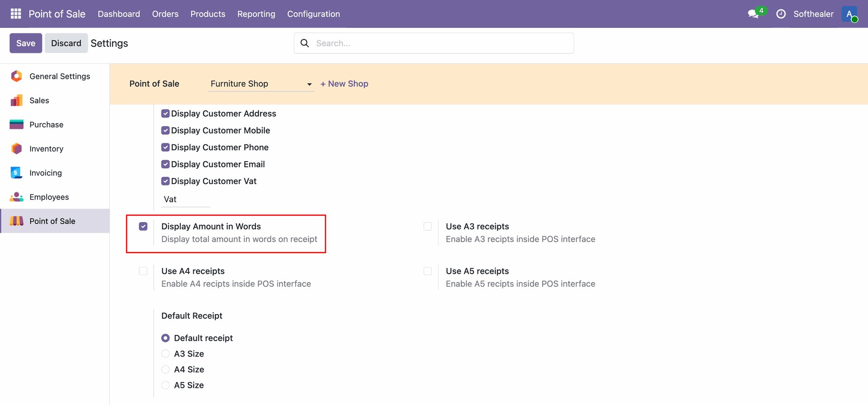Screen dimensions: 868x405
Task: Click the Save button
Action: point(26,43)
